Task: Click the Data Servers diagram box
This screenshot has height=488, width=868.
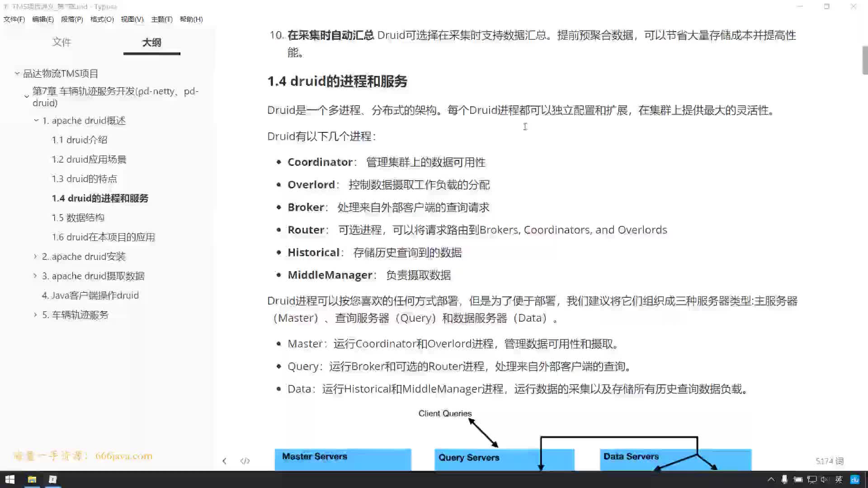Action: pyautogui.click(x=675, y=460)
